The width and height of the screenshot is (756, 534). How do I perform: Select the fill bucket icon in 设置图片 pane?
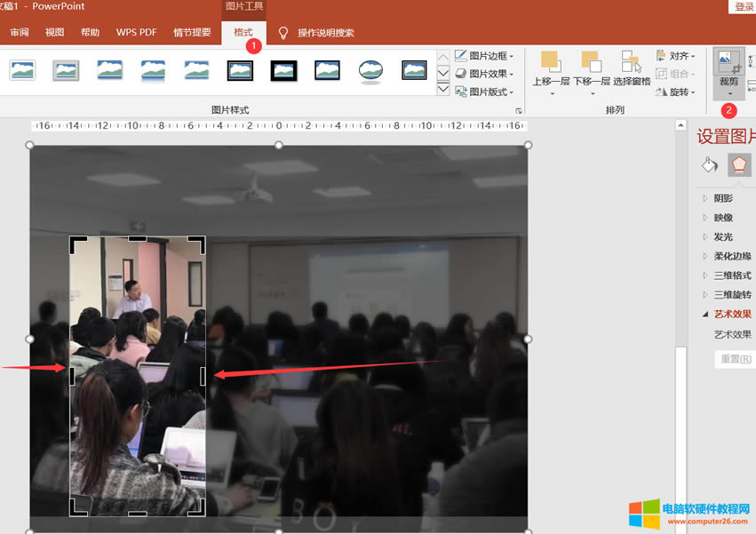(x=706, y=165)
